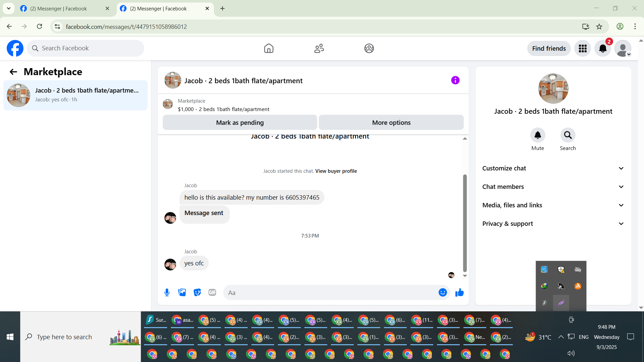Search in conversation magnifier icon

[568, 135]
